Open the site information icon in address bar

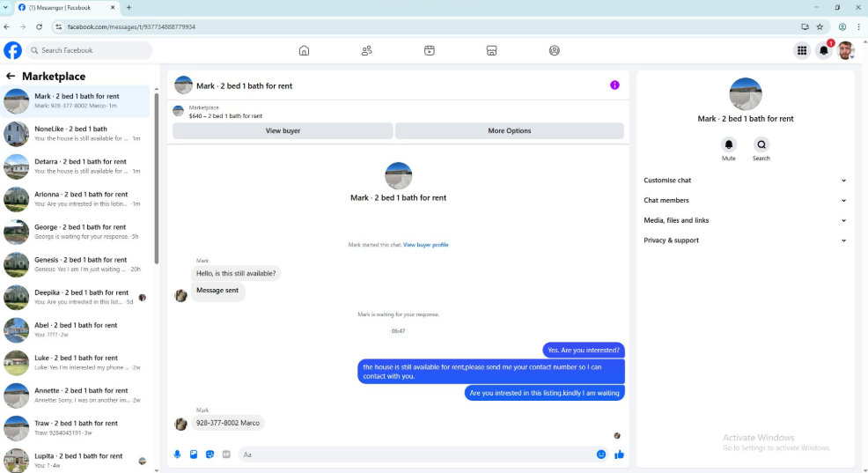pos(59,26)
